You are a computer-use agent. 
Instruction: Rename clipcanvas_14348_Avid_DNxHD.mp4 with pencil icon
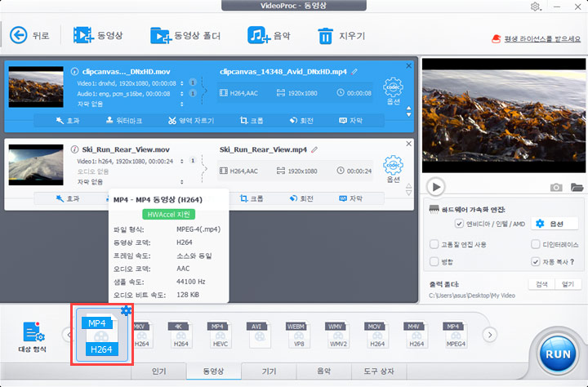(x=354, y=72)
